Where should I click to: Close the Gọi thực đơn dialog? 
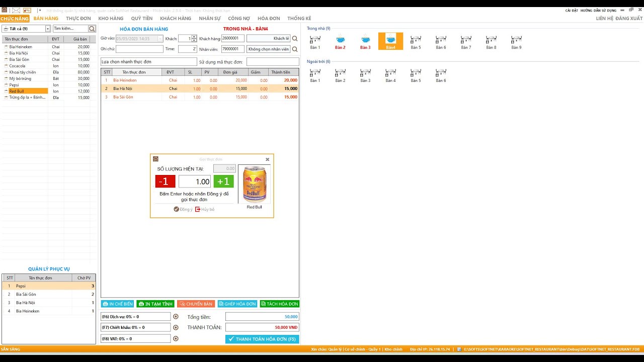coord(267,159)
